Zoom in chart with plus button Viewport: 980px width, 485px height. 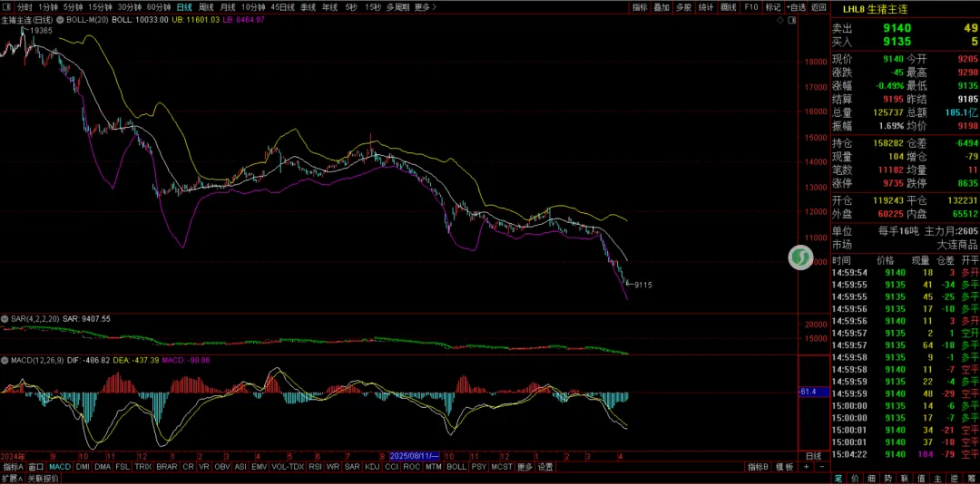pyautogui.click(x=807, y=467)
